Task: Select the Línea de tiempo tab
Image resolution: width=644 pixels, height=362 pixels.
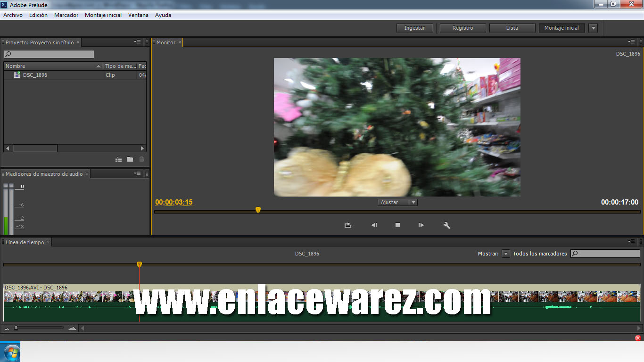Action: (x=25, y=242)
